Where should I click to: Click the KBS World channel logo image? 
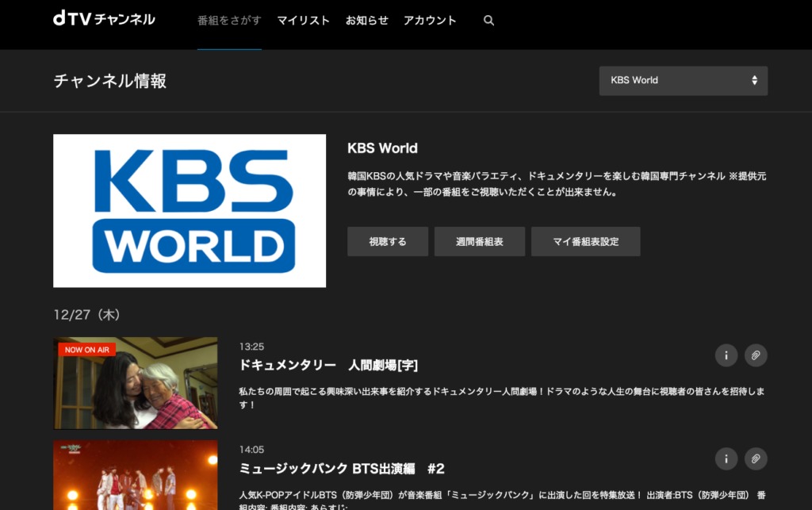[190, 211]
